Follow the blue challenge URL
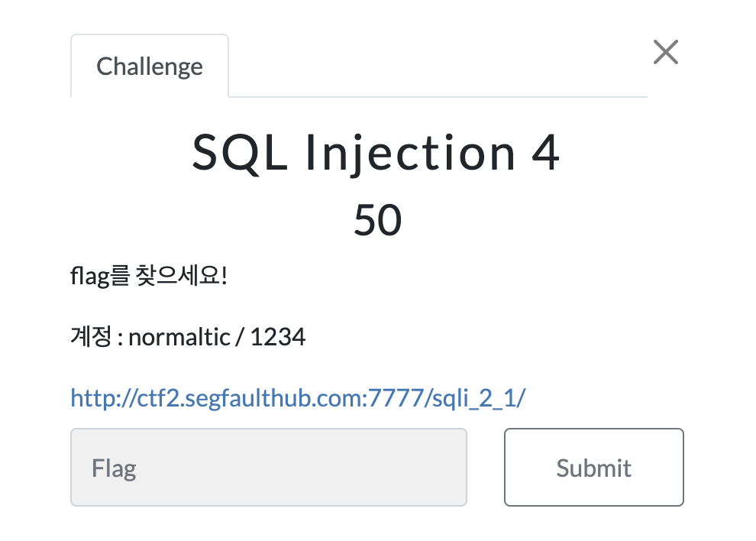The width and height of the screenshot is (756, 541). tap(298, 398)
